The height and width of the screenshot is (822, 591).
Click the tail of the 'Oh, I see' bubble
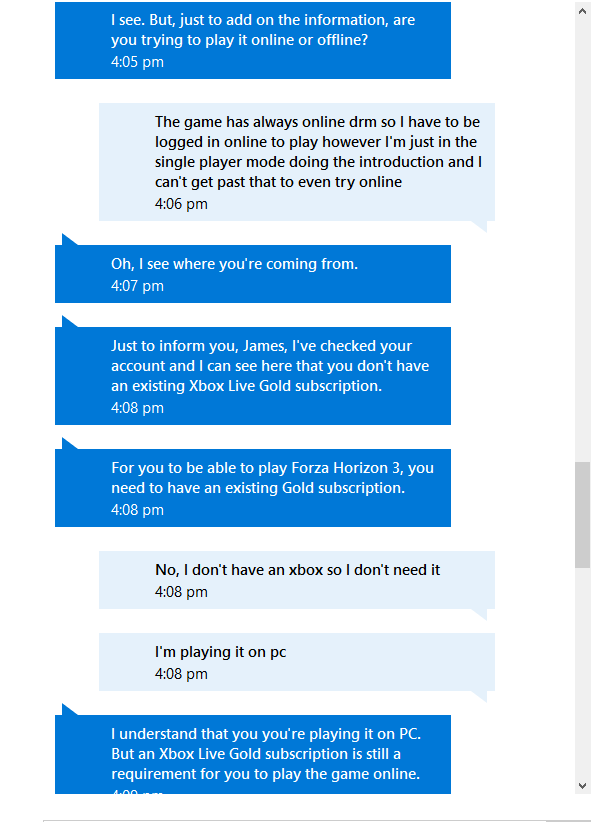point(68,240)
